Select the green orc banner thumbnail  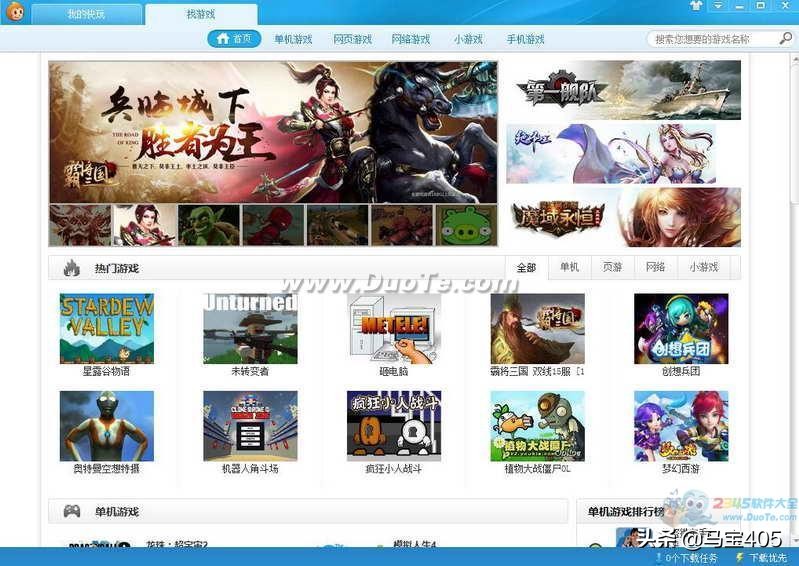(x=209, y=225)
